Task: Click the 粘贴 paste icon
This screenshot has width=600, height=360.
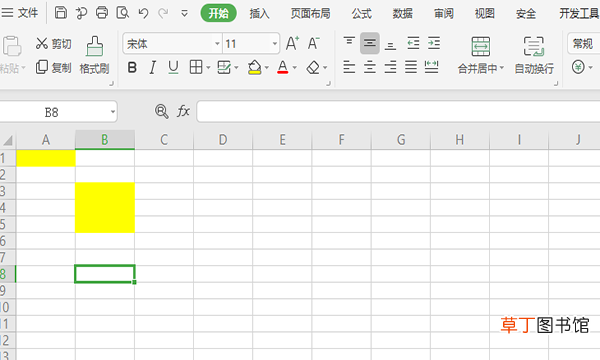Action: coord(12,47)
